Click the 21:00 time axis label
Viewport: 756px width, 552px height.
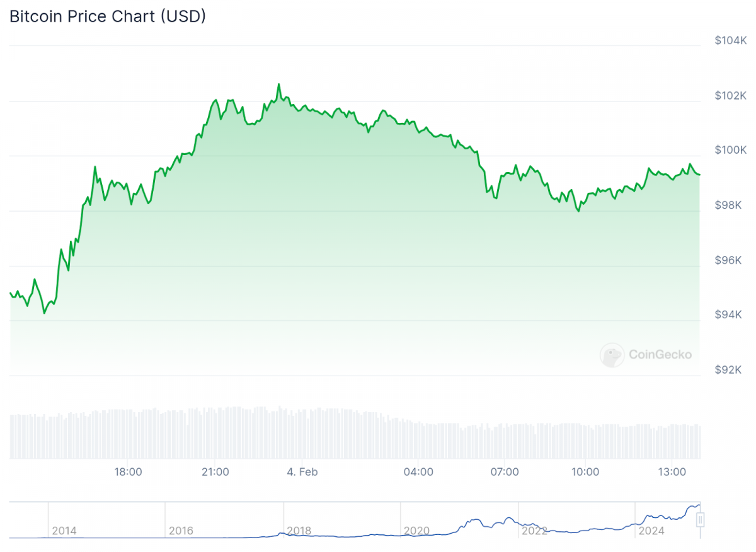(x=215, y=472)
